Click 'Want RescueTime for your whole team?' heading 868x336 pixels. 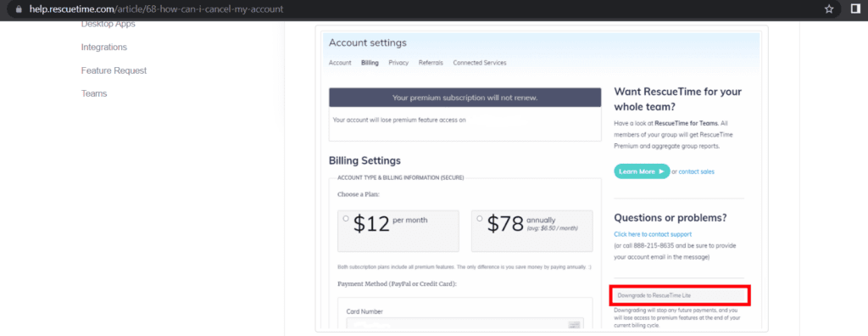pos(677,98)
